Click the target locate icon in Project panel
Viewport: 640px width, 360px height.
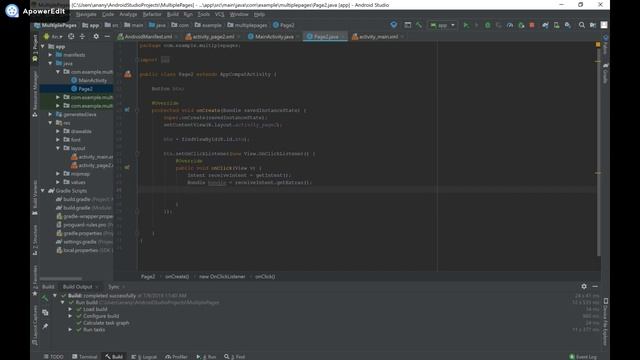[x=71, y=36]
